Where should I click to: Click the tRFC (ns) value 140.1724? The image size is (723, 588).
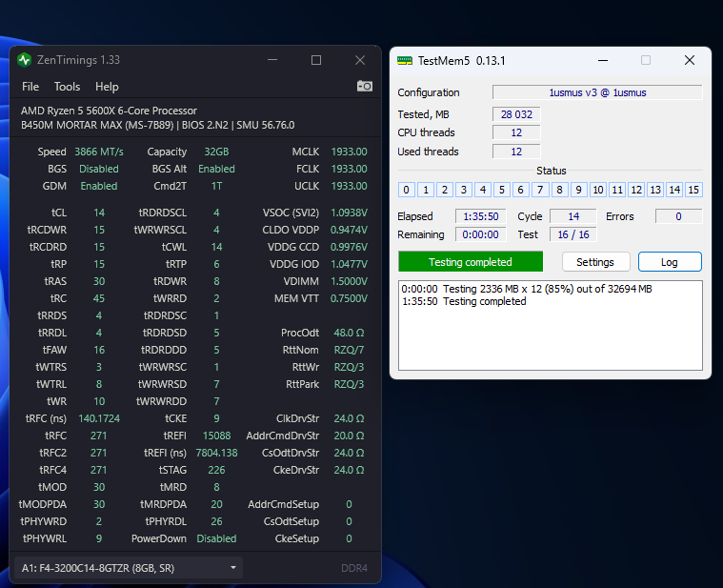99,418
